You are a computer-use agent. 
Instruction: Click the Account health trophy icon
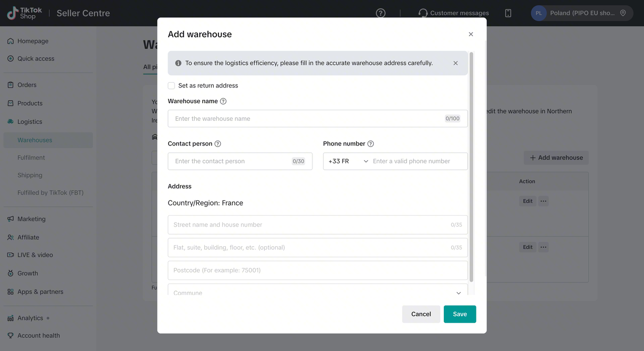11,335
